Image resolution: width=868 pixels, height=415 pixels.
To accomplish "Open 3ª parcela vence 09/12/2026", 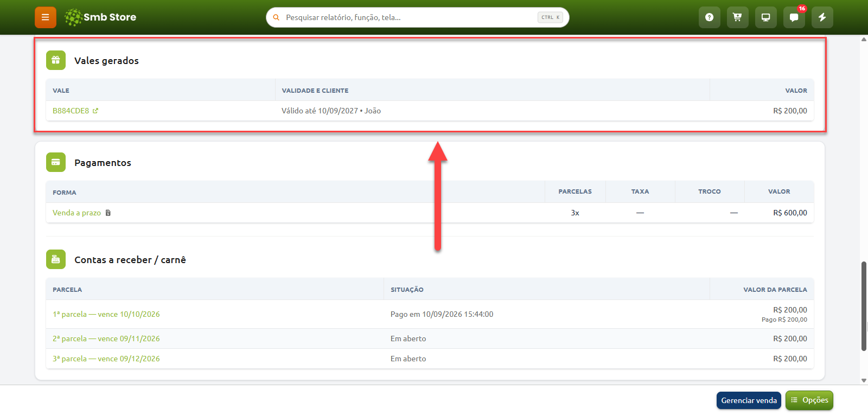I will [106, 359].
